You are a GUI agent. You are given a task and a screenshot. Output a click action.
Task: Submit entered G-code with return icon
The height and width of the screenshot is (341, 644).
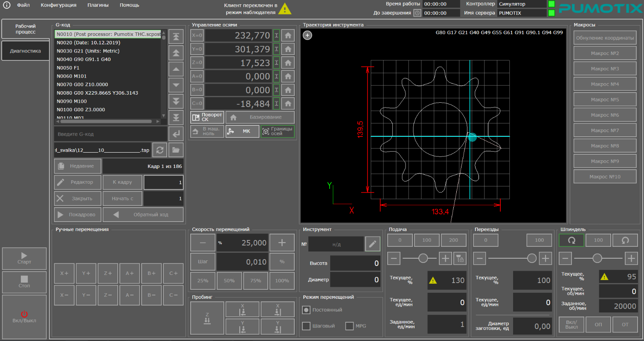(176, 134)
